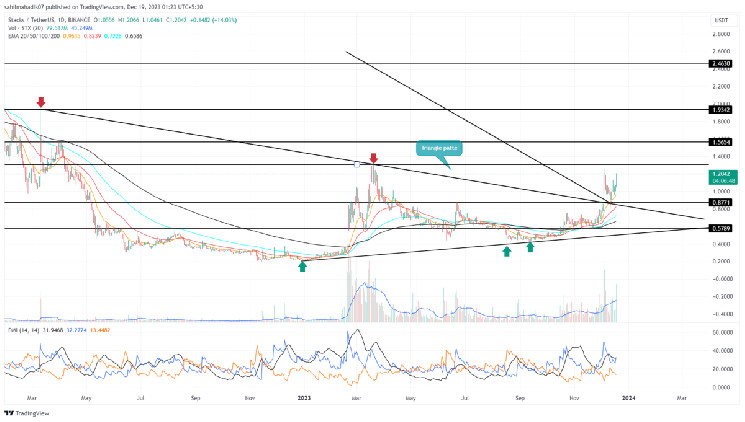Click the 'Triangle pattern' callout label
The height and width of the screenshot is (422, 745).
coord(439,148)
